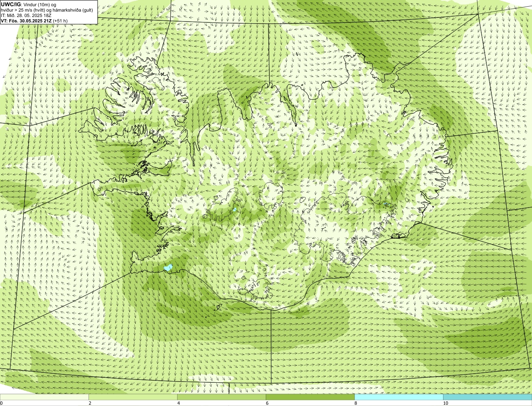532x406 pixels.
Task: Click the 'UWC/IG: Vindur (10m) og' title line
Action: click(29, 5)
